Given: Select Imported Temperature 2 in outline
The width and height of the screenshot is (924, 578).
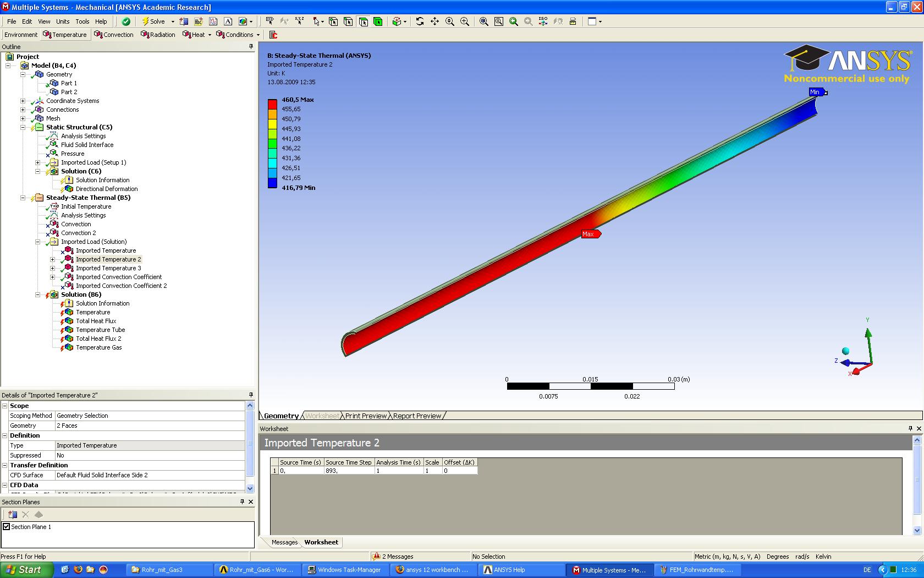Looking at the screenshot, I should pos(108,259).
